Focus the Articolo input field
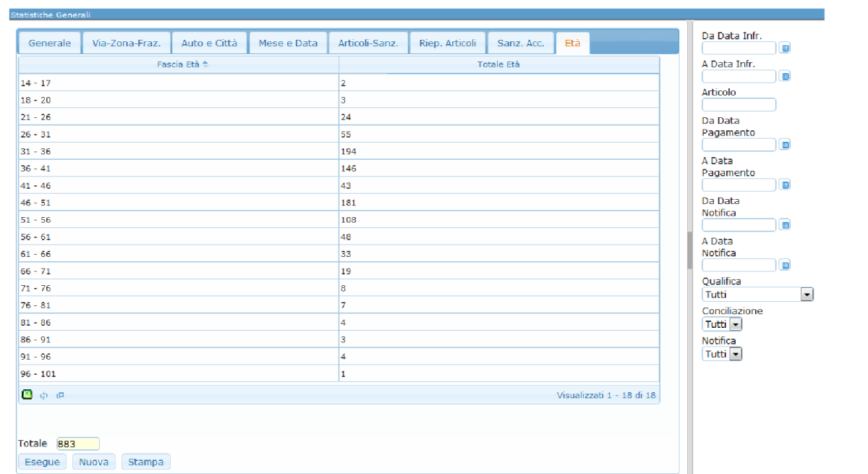 click(x=739, y=105)
